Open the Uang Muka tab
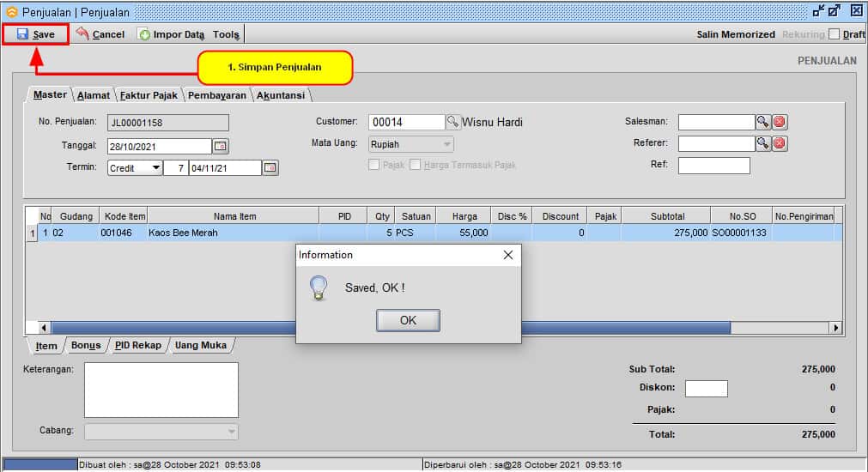 click(201, 345)
